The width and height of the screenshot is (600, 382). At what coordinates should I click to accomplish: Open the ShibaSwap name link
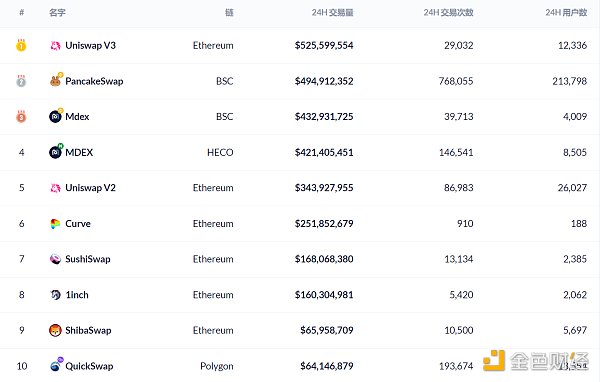(x=88, y=330)
